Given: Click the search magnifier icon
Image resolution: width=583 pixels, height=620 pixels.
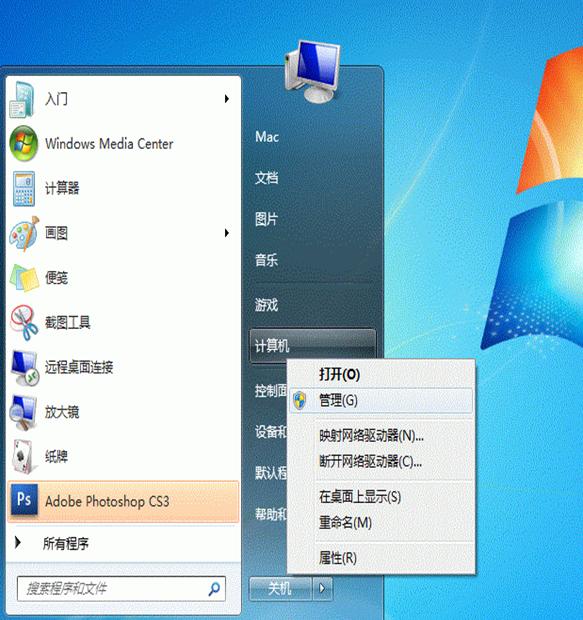Looking at the screenshot, I should [x=214, y=589].
